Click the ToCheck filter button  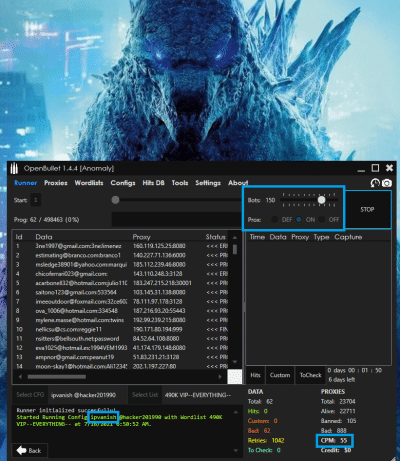[310, 375]
